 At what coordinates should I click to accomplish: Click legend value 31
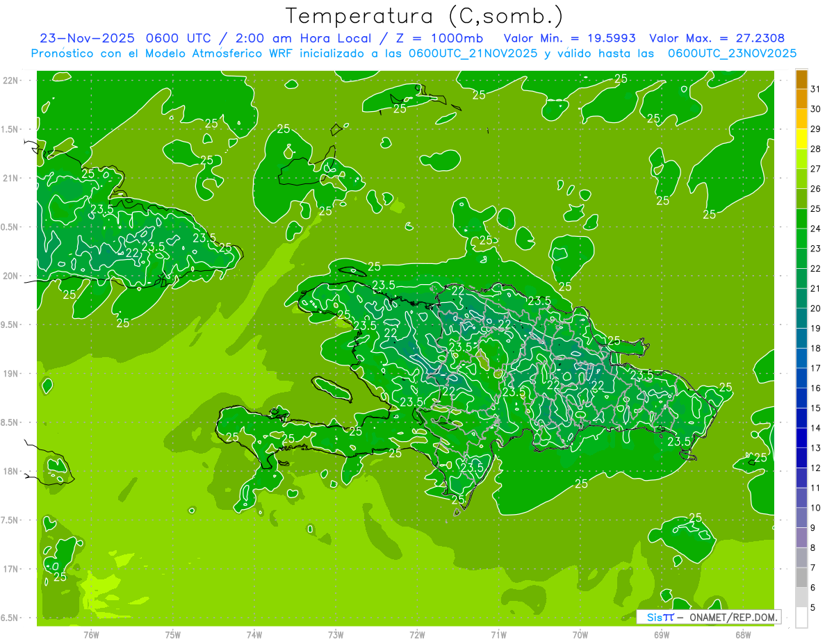[816, 89]
